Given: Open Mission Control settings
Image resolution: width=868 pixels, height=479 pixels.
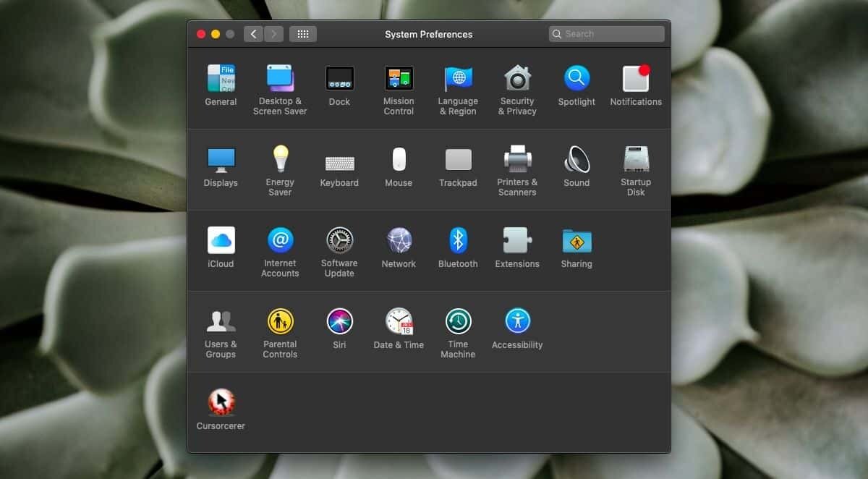Looking at the screenshot, I should pos(399,78).
